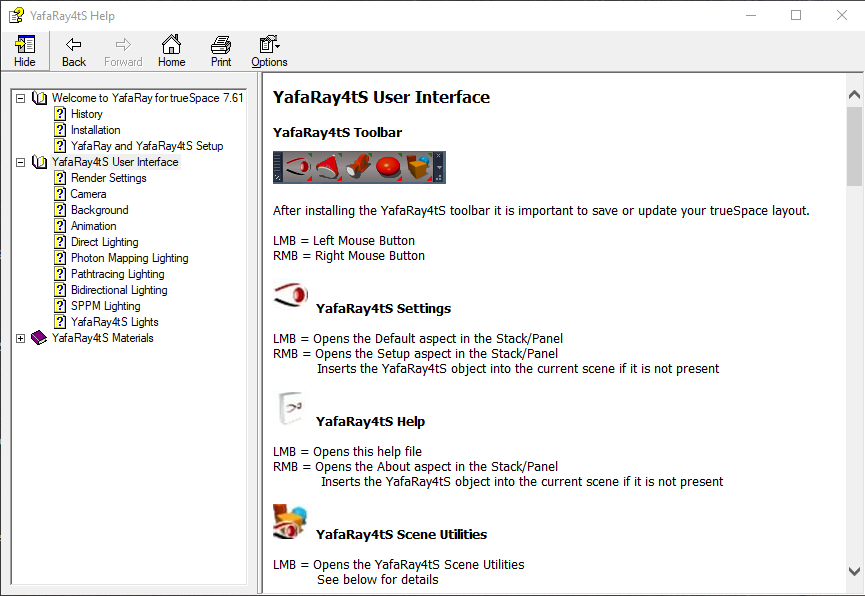Image resolution: width=865 pixels, height=596 pixels.
Task: Hide the navigation pane with Hide button
Action: click(25, 51)
